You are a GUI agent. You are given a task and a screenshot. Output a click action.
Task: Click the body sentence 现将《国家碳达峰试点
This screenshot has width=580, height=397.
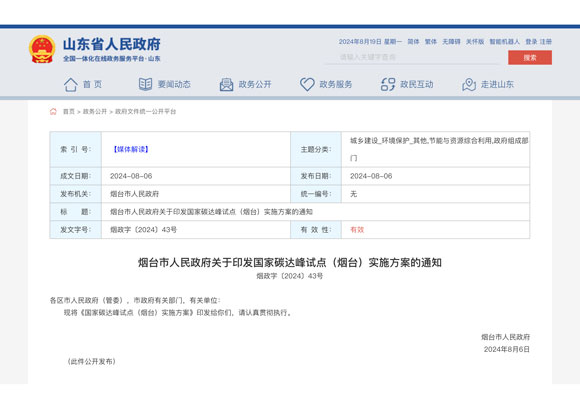[178, 313]
